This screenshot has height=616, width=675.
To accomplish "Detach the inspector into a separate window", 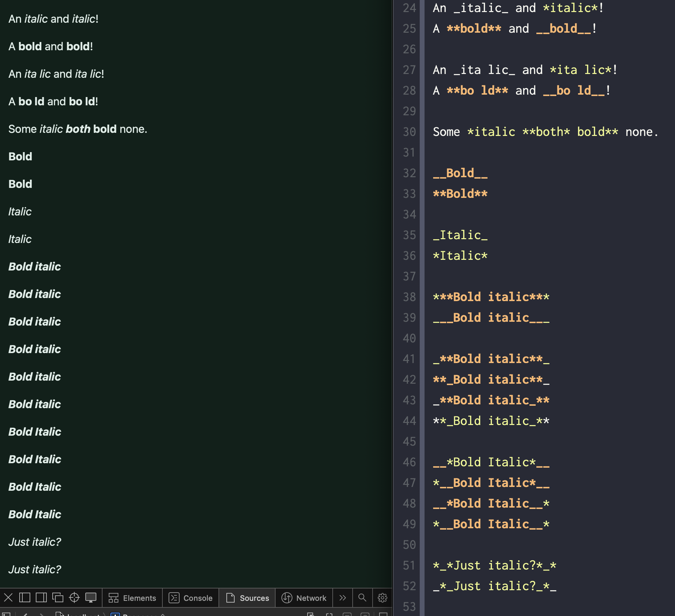I will click(58, 598).
